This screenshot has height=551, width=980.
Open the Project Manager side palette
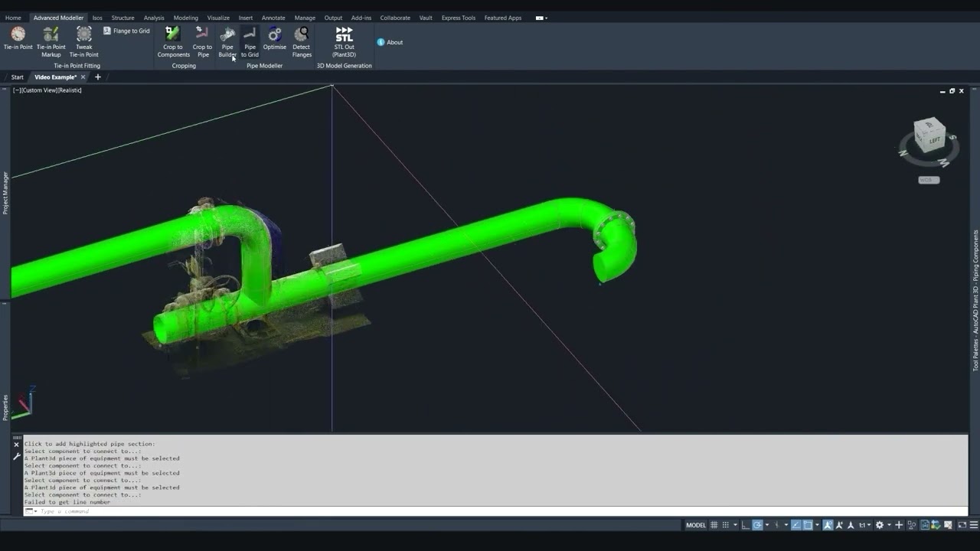(5, 193)
